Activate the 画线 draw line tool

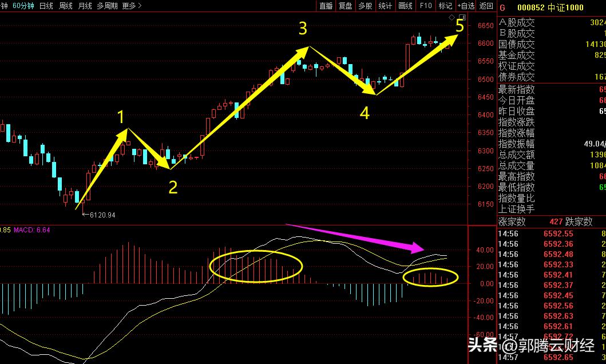click(405, 6)
